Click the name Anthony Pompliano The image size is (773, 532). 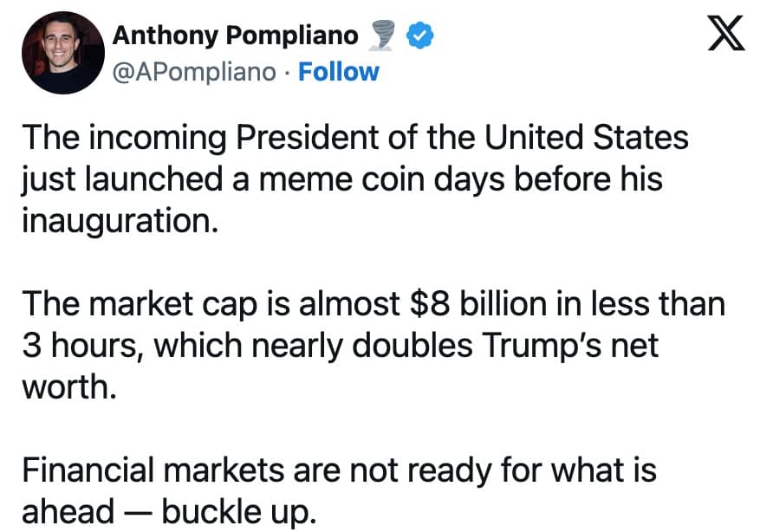tap(236, 35)
